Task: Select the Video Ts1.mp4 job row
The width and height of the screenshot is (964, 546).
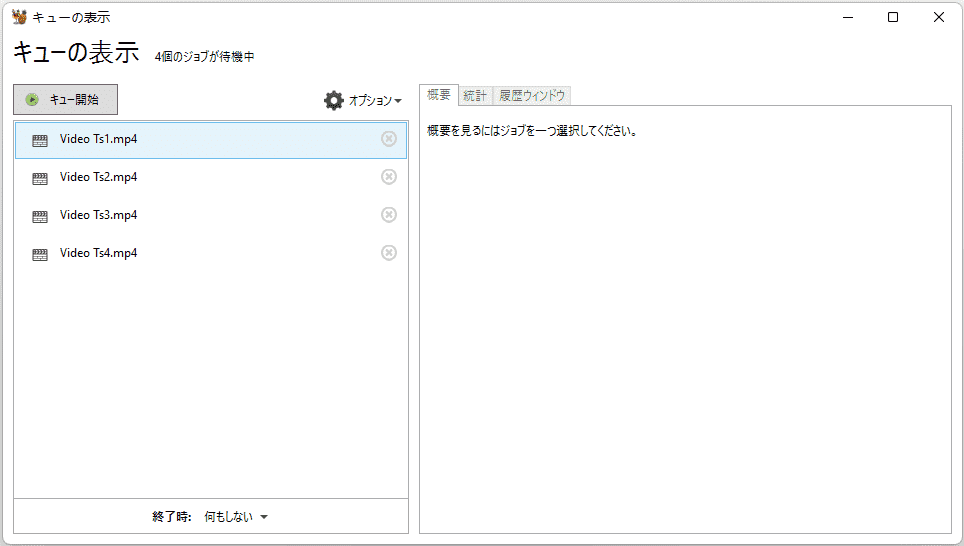Action: pyautogui.click(x=211, y=140)
